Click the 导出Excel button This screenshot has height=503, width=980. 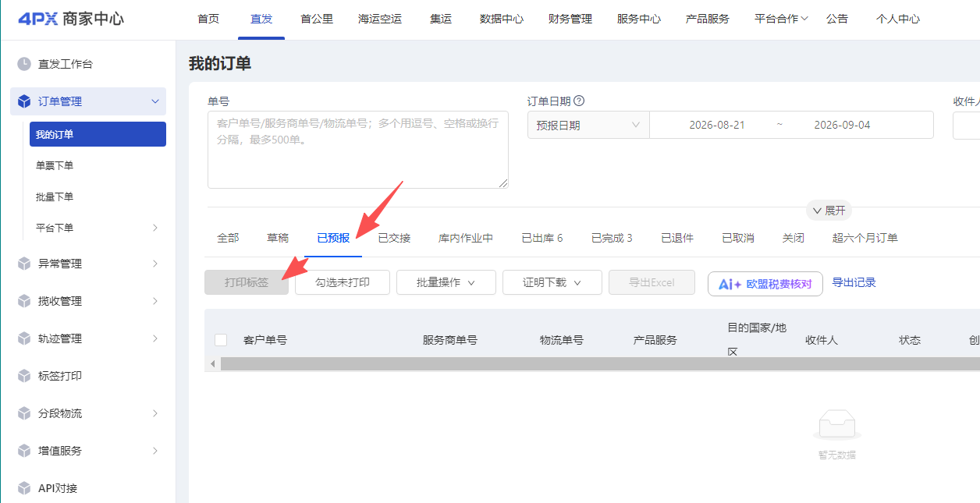pos(652,282)
